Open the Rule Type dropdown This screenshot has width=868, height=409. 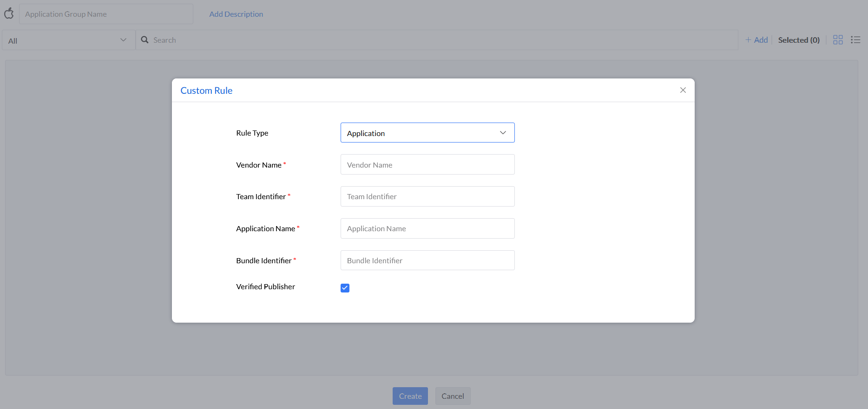[427, 133]
